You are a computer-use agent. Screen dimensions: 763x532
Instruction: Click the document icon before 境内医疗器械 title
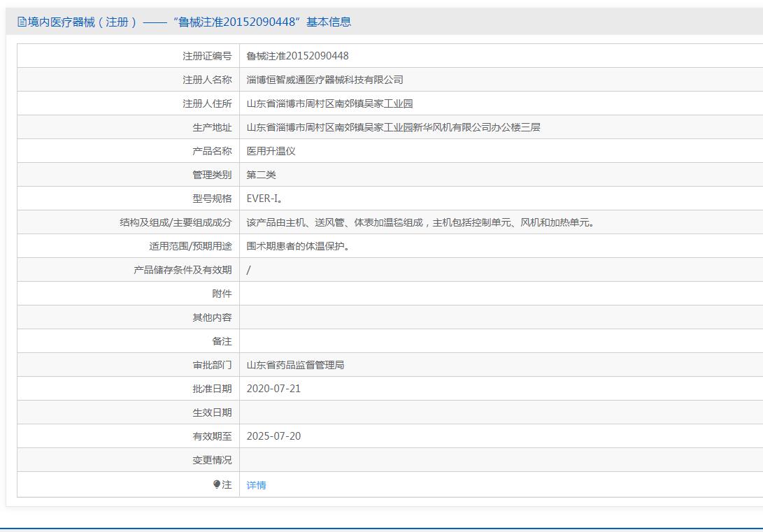[x=22, y=22]
